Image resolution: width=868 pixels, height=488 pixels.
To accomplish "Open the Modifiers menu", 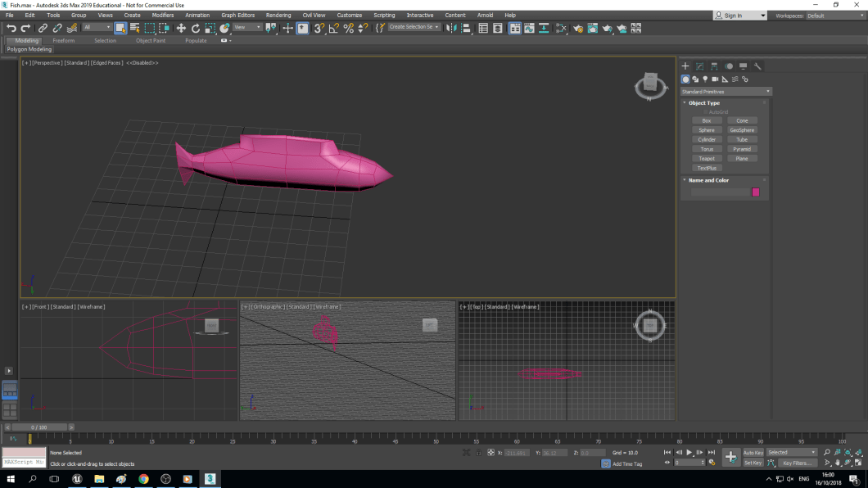I will (x=162, y=16).
